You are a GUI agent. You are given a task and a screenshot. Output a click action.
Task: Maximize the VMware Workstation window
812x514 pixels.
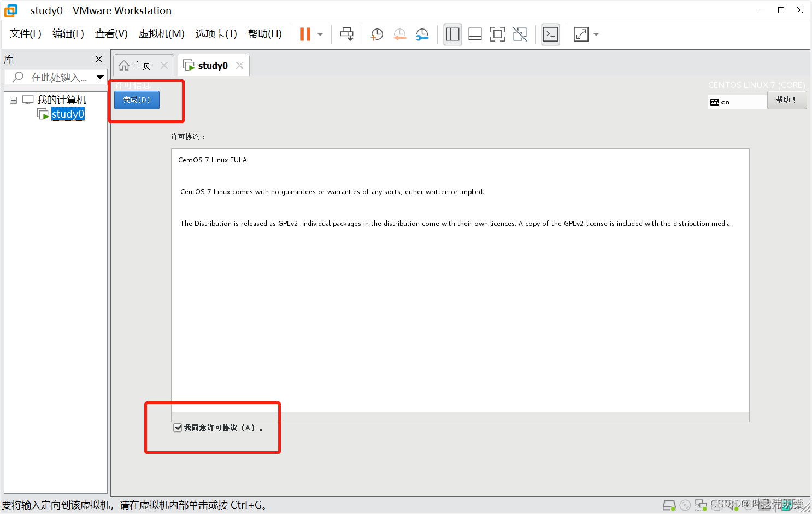[x=781, y=10]
